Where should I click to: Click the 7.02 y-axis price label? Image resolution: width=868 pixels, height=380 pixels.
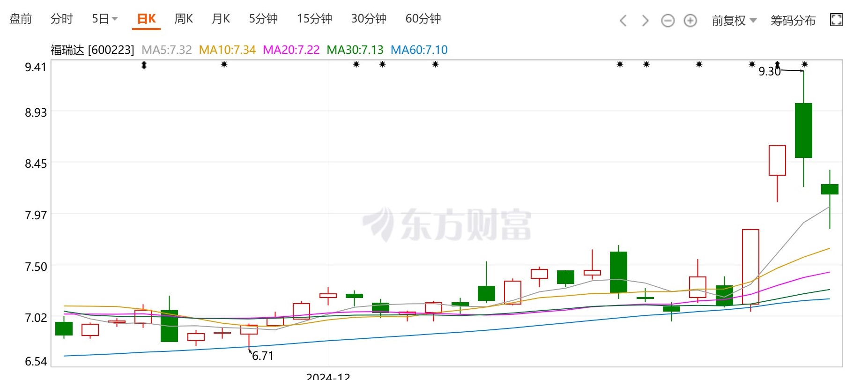tap(36, 318)
